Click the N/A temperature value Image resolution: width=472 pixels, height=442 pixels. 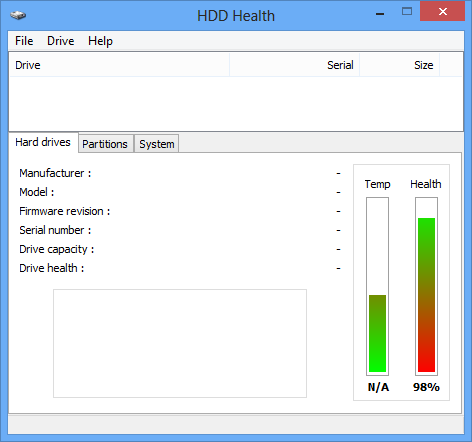tap(378, 387)
